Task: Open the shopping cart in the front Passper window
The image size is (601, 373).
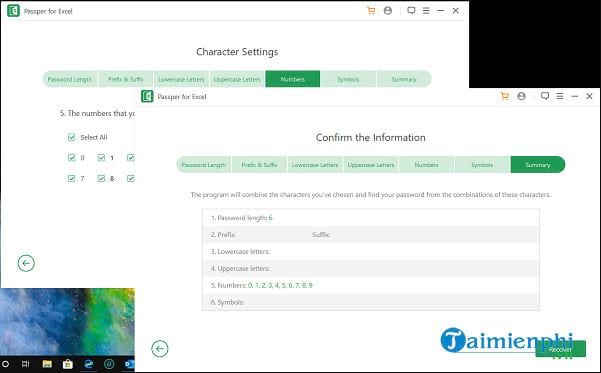Action: point(505,96)
